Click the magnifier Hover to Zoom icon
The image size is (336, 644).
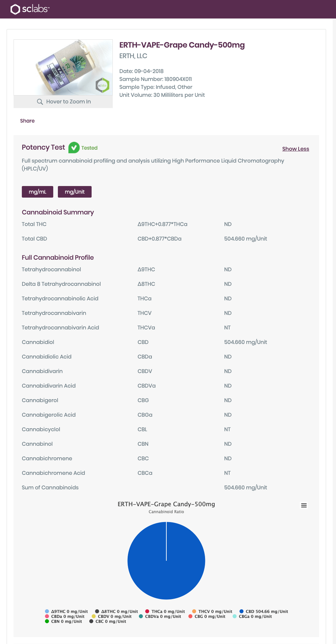40,102
